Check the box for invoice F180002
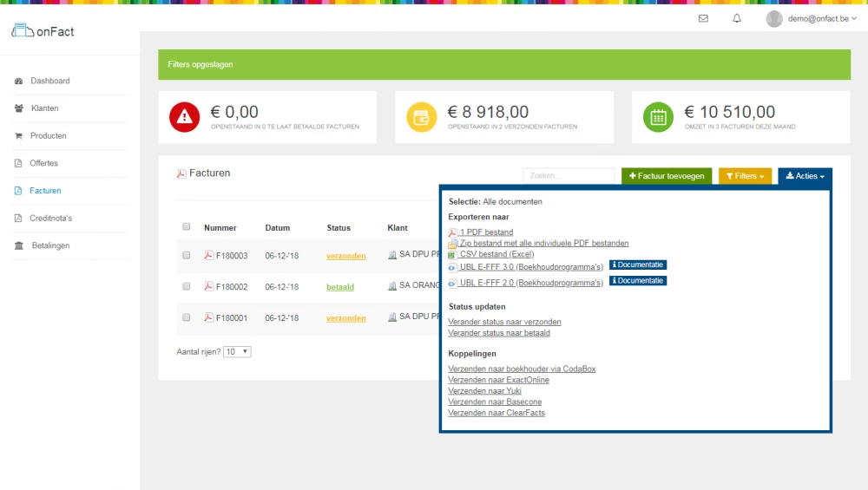Screen dimensions: 868x490 187,286
